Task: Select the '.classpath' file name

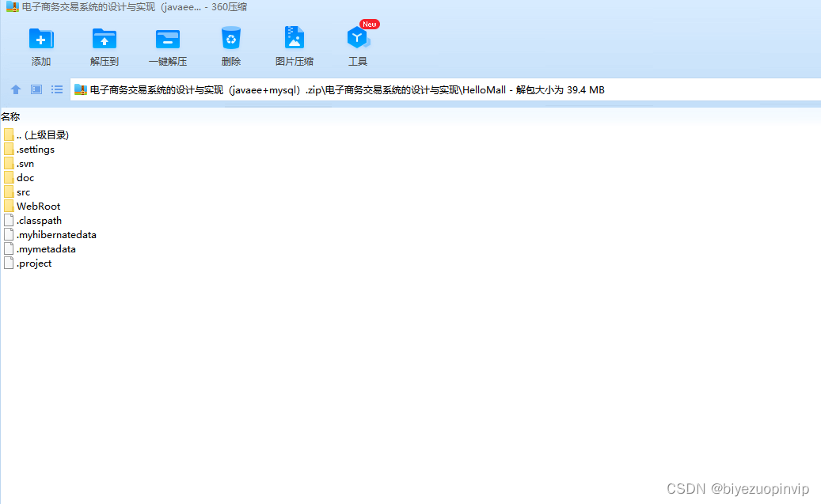Action: pos(39,220)
